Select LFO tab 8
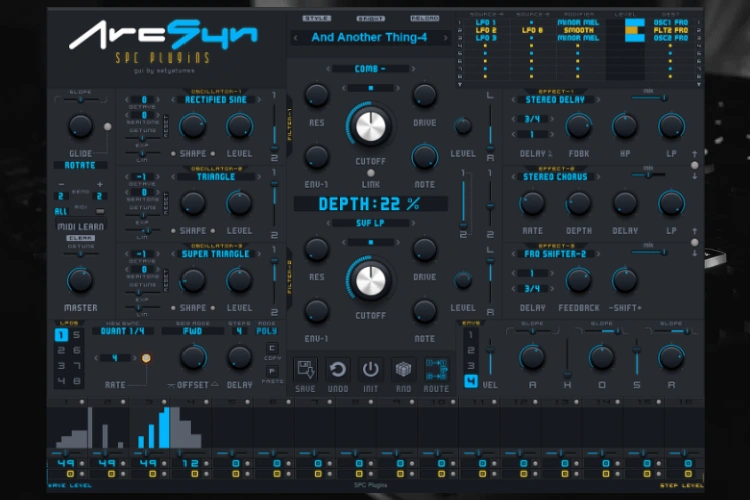This screenshot has width=750, height=500. click(77, 381)
